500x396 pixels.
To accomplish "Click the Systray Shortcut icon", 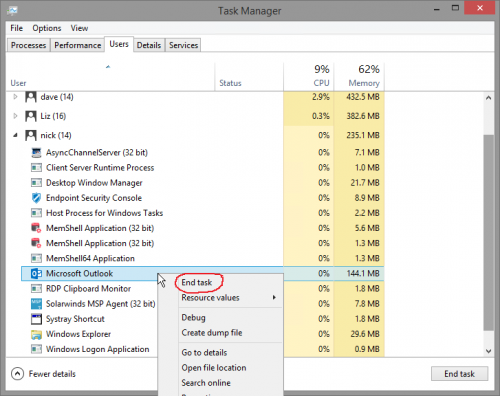I will pyautogui.click(x=36, y=319).
